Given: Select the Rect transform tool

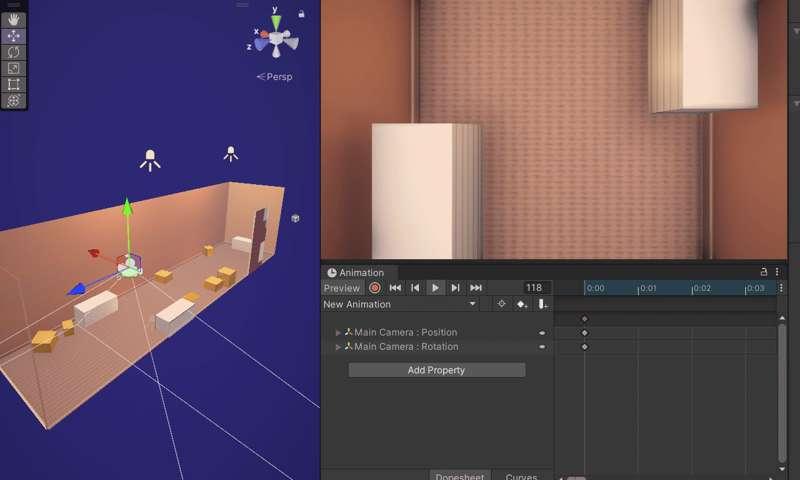Looking at the screenshot, I should tap(13, 84).
